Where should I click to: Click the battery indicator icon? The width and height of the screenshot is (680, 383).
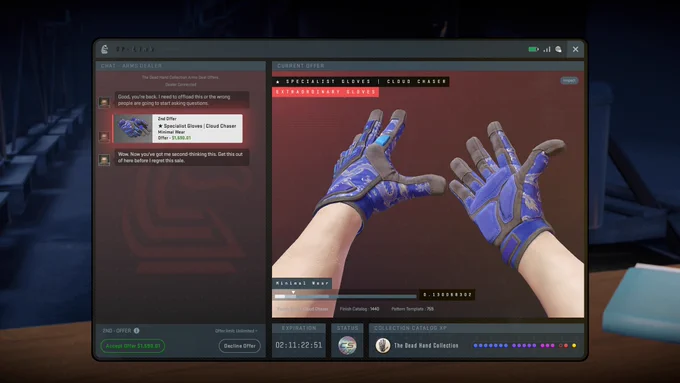[x=533, y=49]
